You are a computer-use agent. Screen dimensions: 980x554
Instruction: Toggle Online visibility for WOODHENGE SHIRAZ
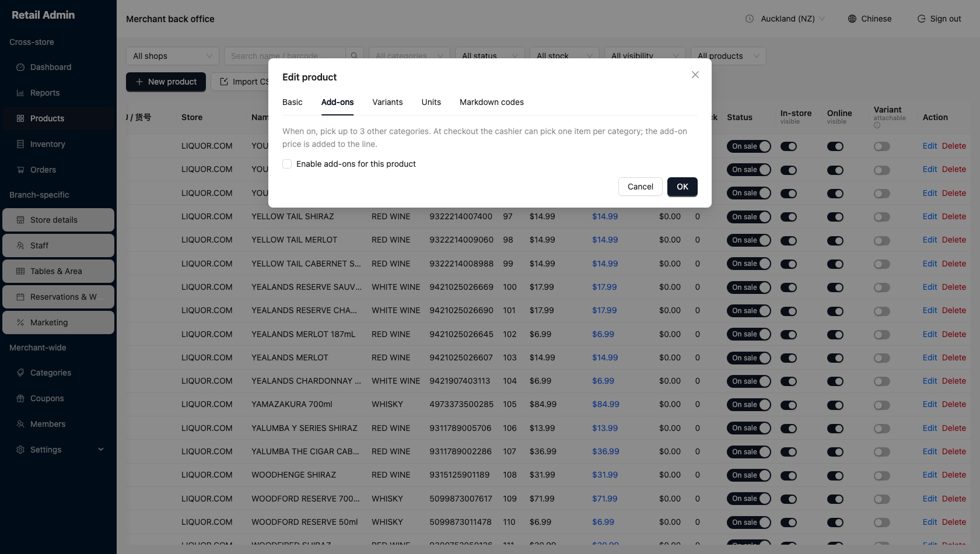[835, 475]
